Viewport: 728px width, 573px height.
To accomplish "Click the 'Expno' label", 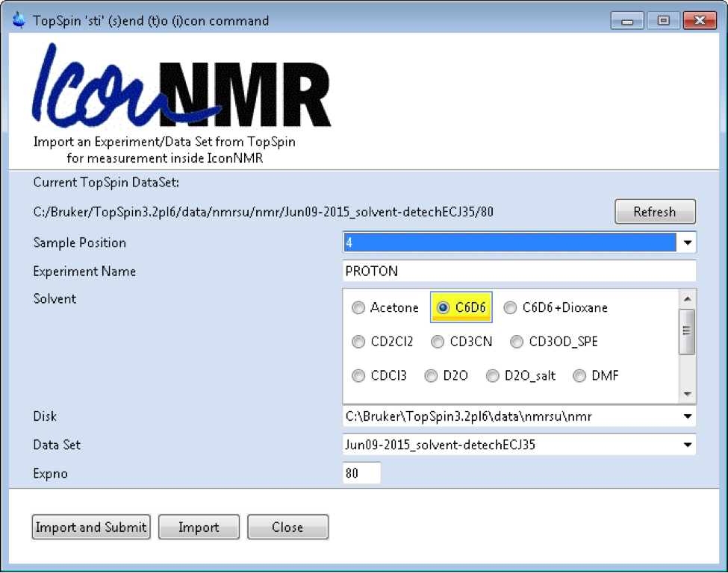I will (50, 474).
